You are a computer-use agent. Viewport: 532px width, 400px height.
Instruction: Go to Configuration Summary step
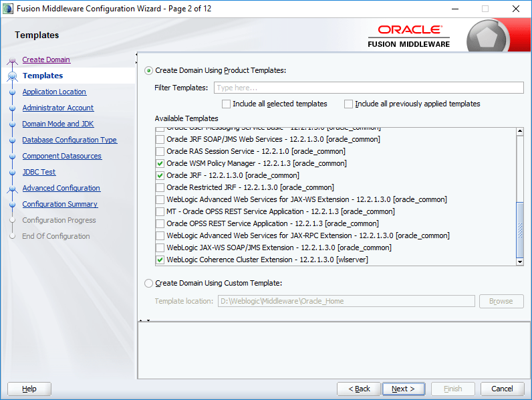pos(60,204)
